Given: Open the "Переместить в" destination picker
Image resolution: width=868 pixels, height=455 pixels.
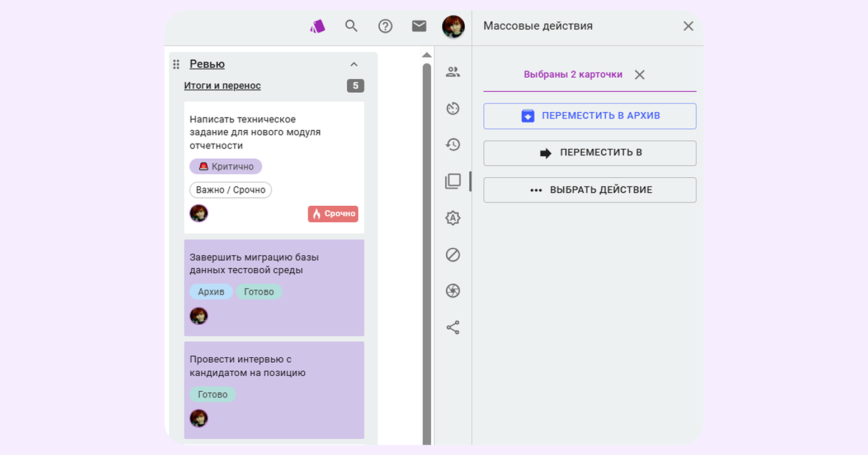Looking at the screenshot, I should (589, 153).
